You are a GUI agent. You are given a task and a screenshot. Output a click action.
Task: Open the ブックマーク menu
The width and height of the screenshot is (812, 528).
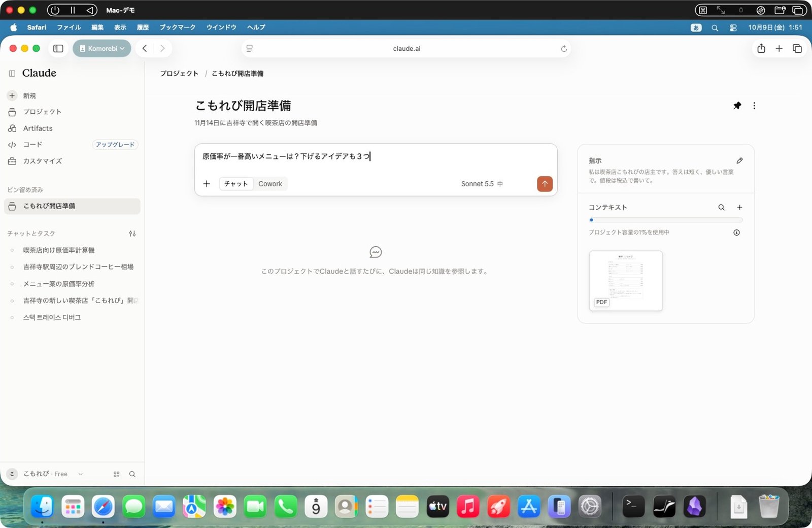coord(177,27)
